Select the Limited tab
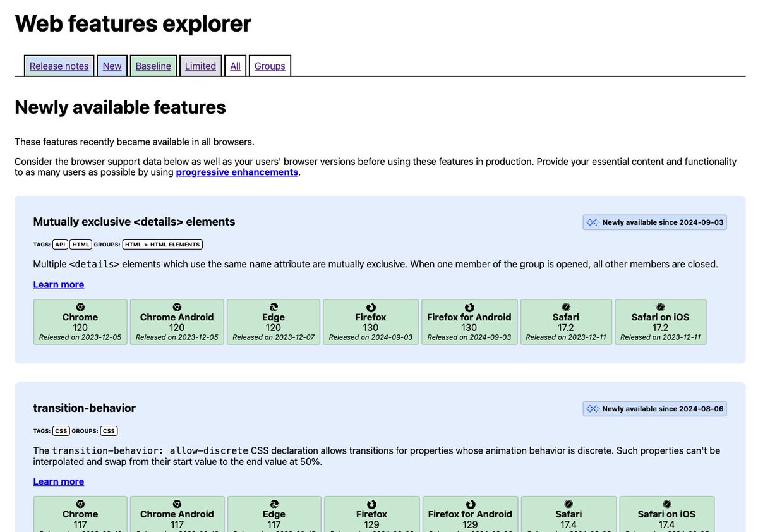The image size is (758, 532). click(x=200, y=66)
